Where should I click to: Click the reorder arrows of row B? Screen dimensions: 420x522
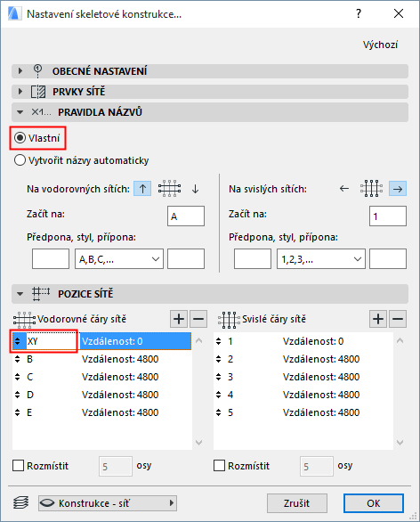point(18,359)
